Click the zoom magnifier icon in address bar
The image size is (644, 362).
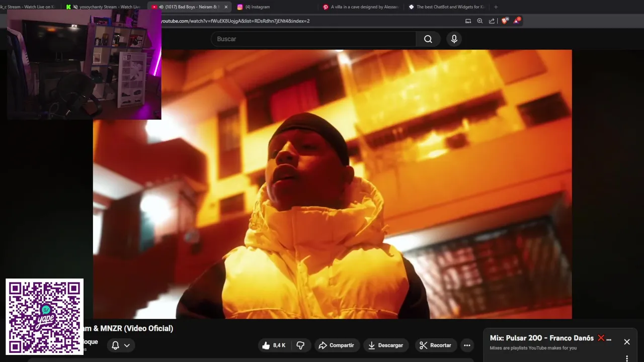pos(479,21)
